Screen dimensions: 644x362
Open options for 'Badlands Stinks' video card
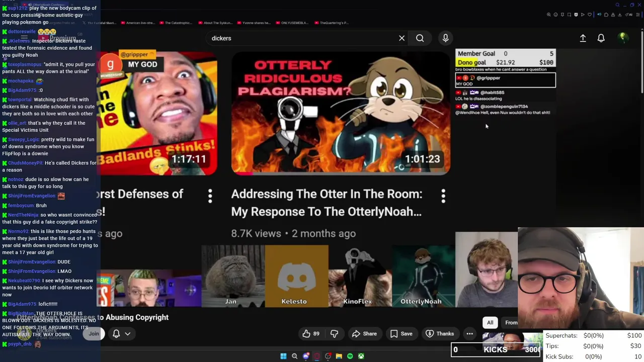(210, 196)
